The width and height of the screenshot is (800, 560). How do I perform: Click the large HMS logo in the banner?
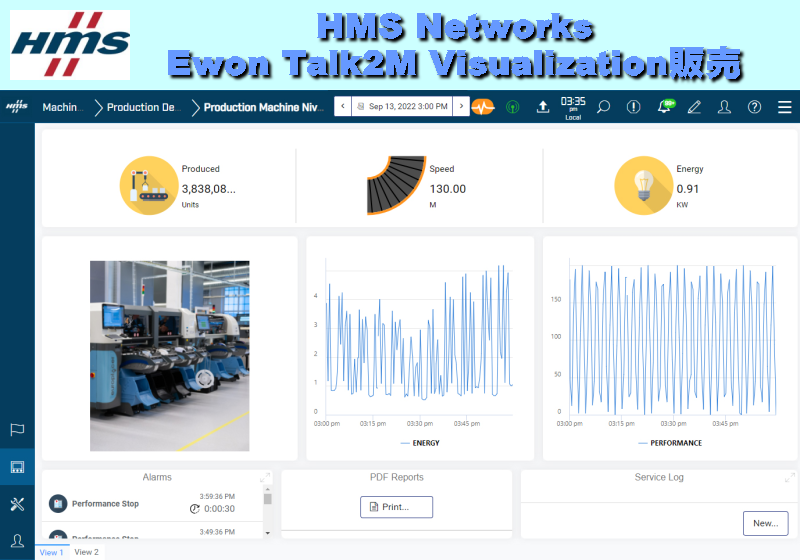pos(70,45)
